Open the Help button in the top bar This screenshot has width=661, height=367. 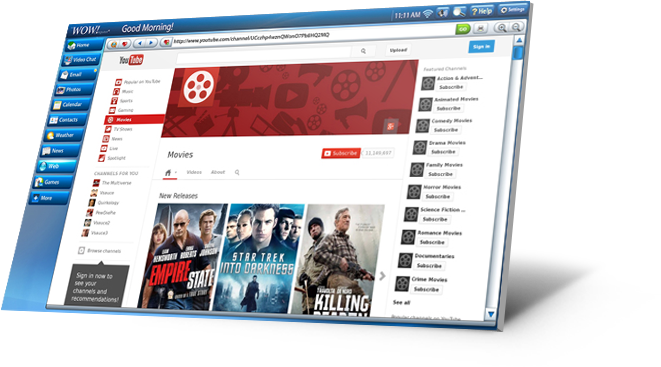482,11
